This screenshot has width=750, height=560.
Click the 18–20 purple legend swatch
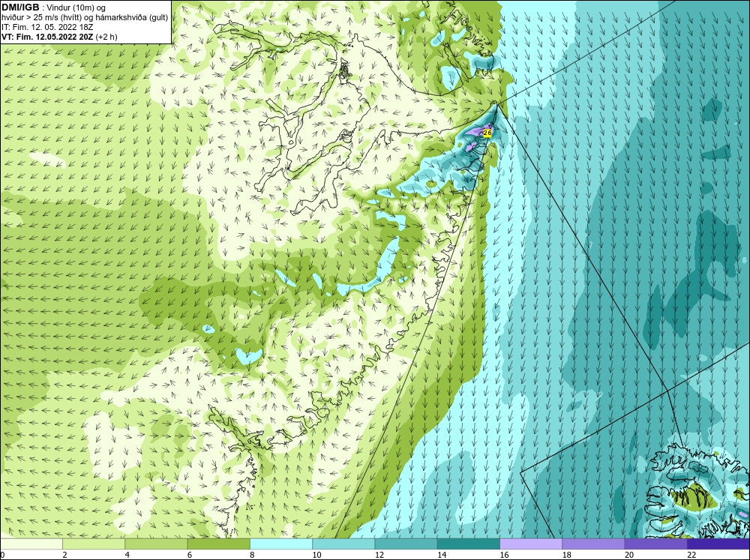[593, 544]
